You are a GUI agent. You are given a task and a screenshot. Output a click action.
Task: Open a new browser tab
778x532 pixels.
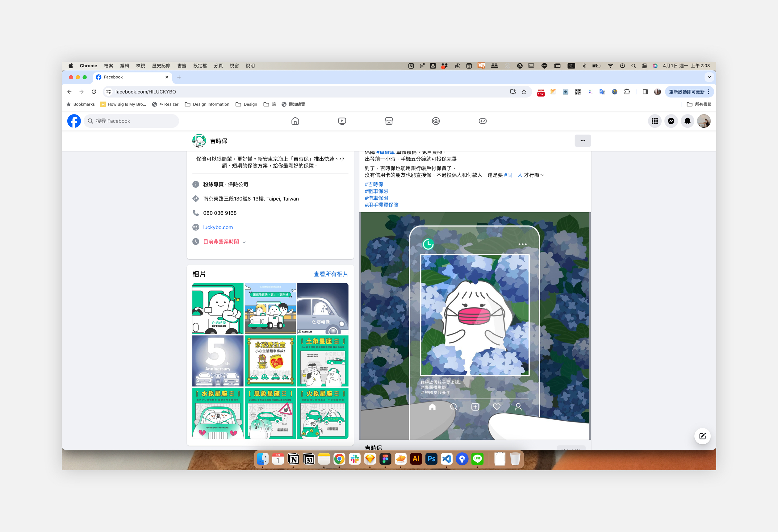[x=179, y=77]
